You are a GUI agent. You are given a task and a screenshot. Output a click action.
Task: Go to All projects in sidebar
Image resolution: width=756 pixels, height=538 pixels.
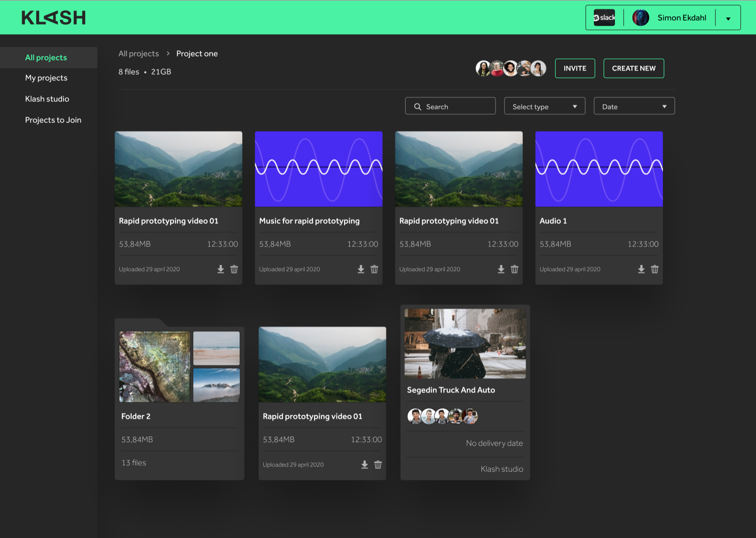[46, 57]
